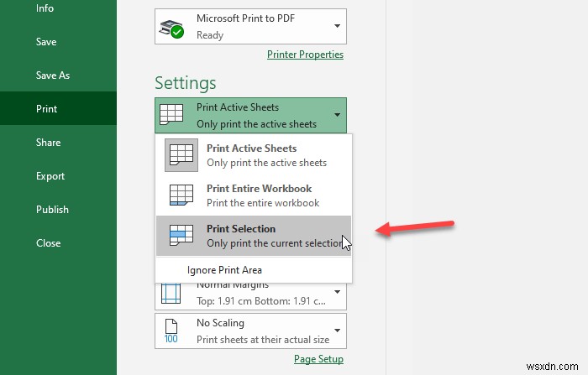588x375 pixels.
Task: Click the Print Selection icon
Action: (181, 235)
